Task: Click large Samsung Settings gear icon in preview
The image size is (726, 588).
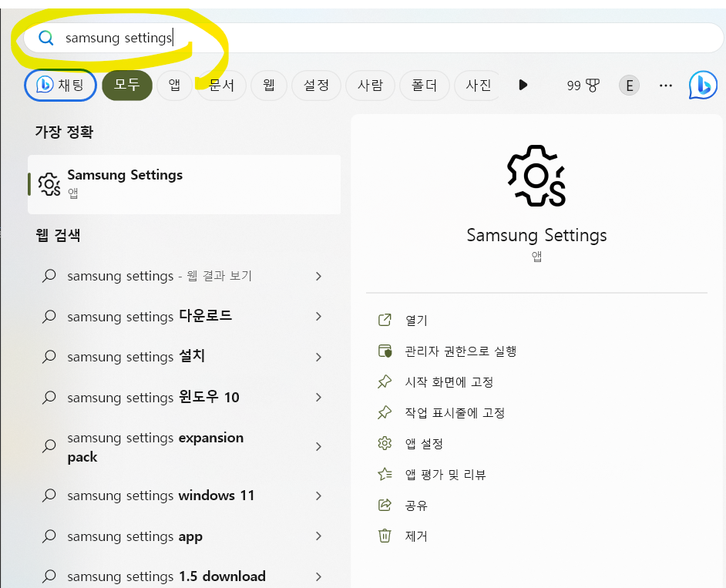Action: coord(536,176)
